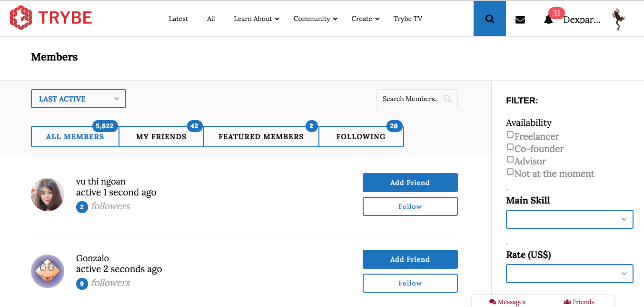Enable the Freelancer availability checkbox
644x307 pixels.
coord(510,135)
